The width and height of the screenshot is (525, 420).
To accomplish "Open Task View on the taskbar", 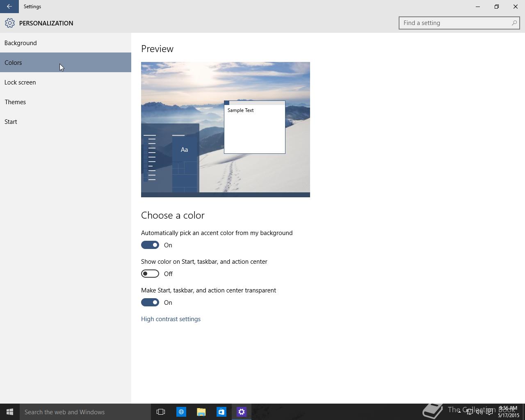I will (161, 412).
